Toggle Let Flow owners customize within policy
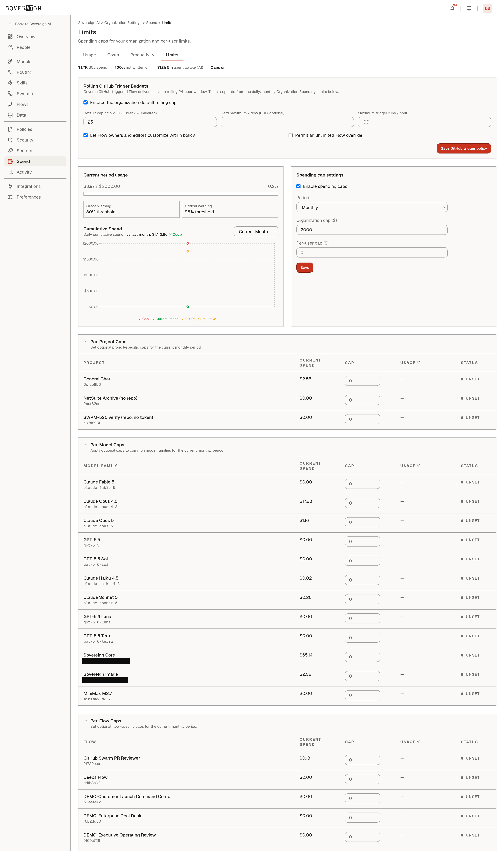 [86, 135]
